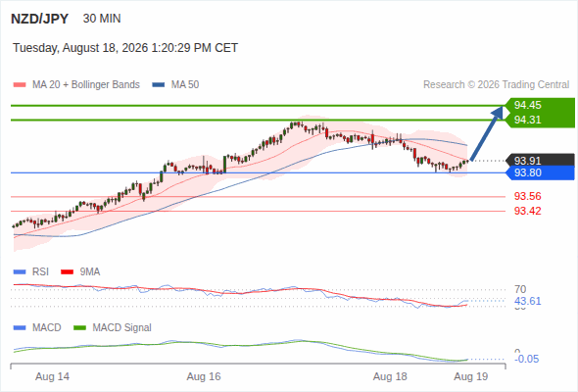Select the 94.31 green resistance price tag
Screen dimensions: 578x392
[x=540, y=120]
